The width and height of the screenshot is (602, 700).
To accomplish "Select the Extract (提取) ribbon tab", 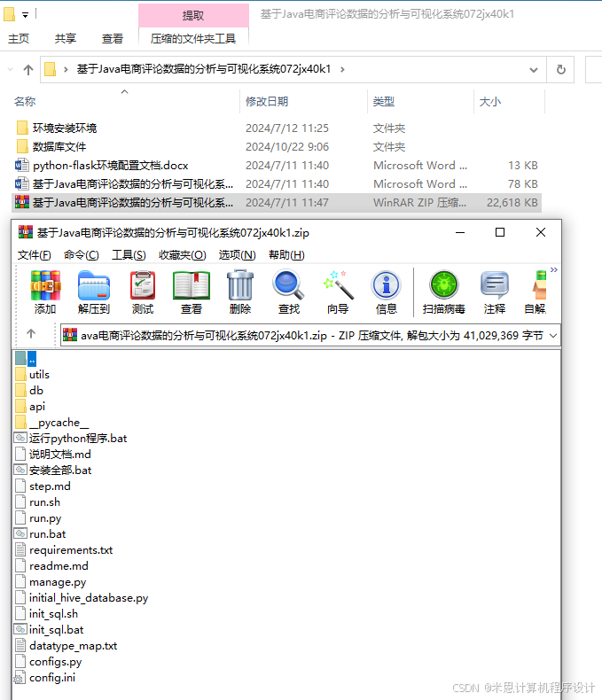I will [193, 16].
